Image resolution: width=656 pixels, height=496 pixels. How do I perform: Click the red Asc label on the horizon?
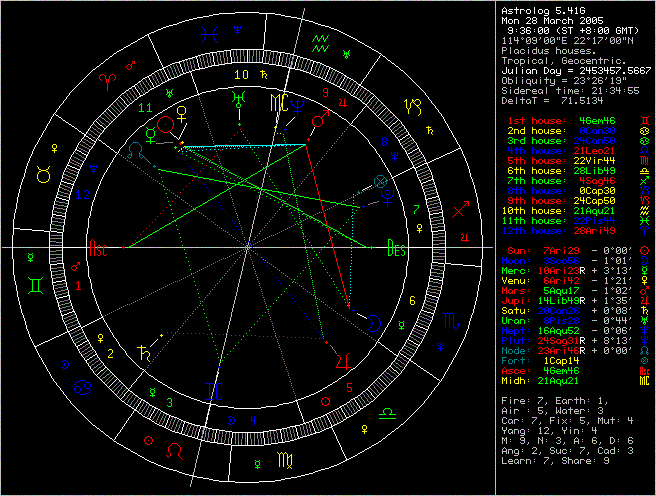coord(98,249)
